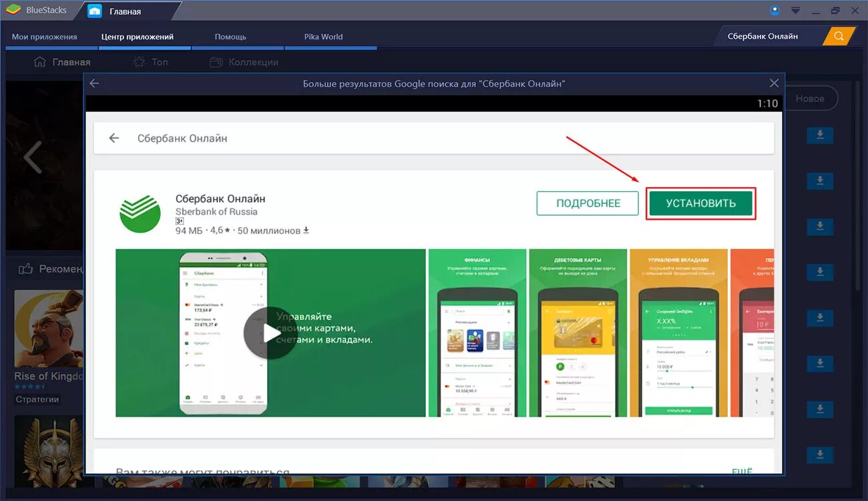Click the fourth download icon in right column
This screenshot has width=868, height=501.
[x=820, y=273]
